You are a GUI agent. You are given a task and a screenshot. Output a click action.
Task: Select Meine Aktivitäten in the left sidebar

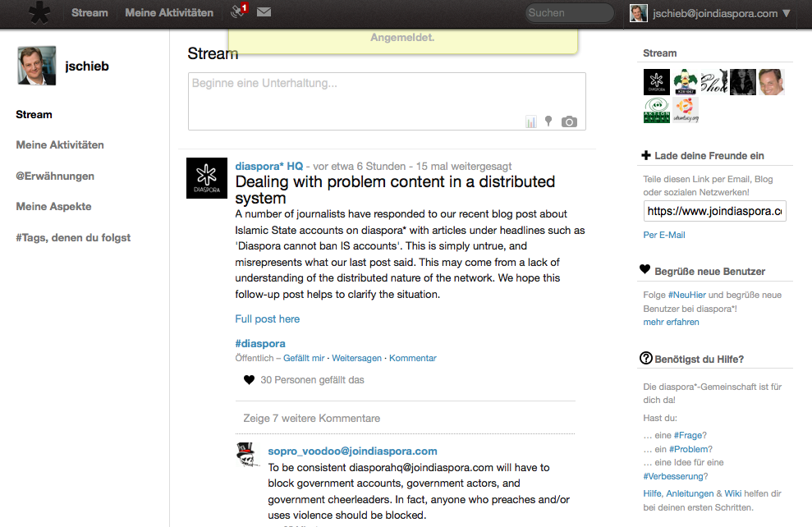60,145
